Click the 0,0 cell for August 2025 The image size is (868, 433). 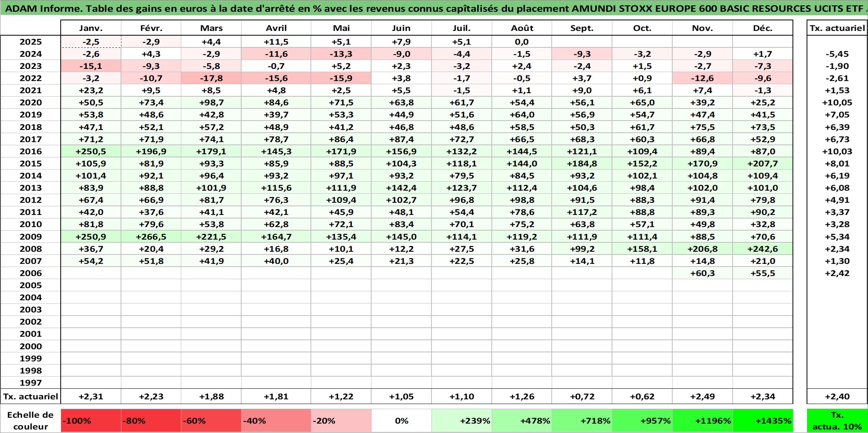point(522,42)
